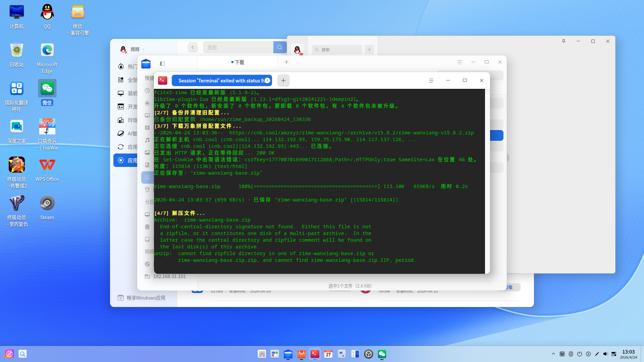Pin the QQ window on top

coord(563,41)
